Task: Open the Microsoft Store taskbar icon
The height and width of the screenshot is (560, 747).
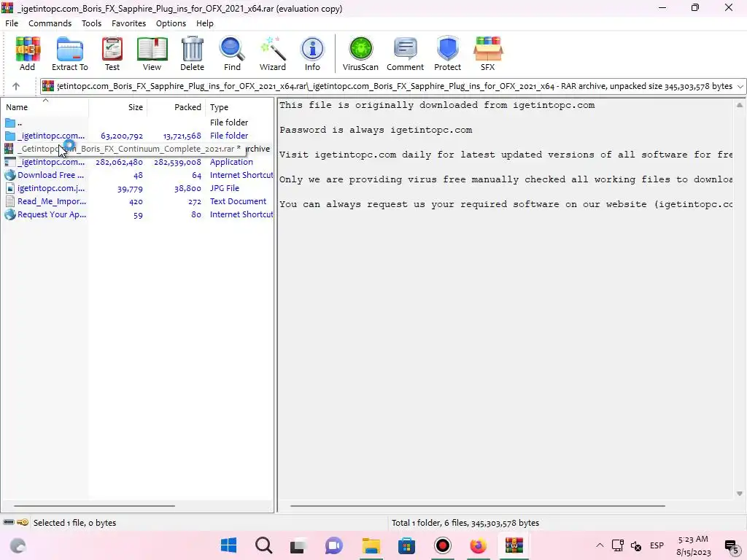Action: (x=406, y=545)
